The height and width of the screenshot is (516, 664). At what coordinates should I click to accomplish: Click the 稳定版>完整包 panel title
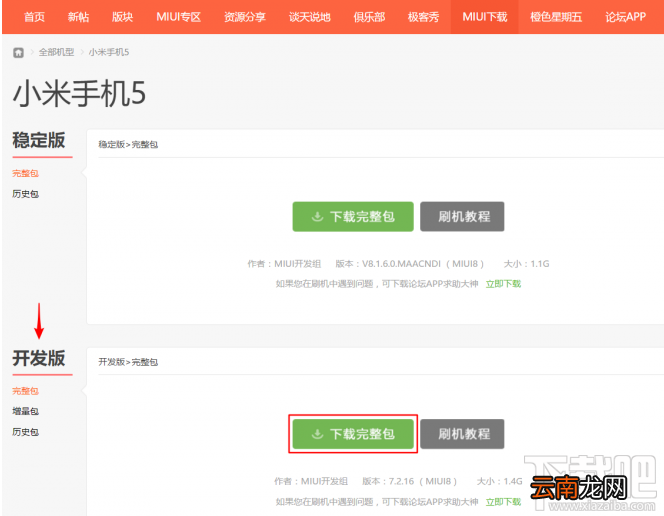coord(128,144)
